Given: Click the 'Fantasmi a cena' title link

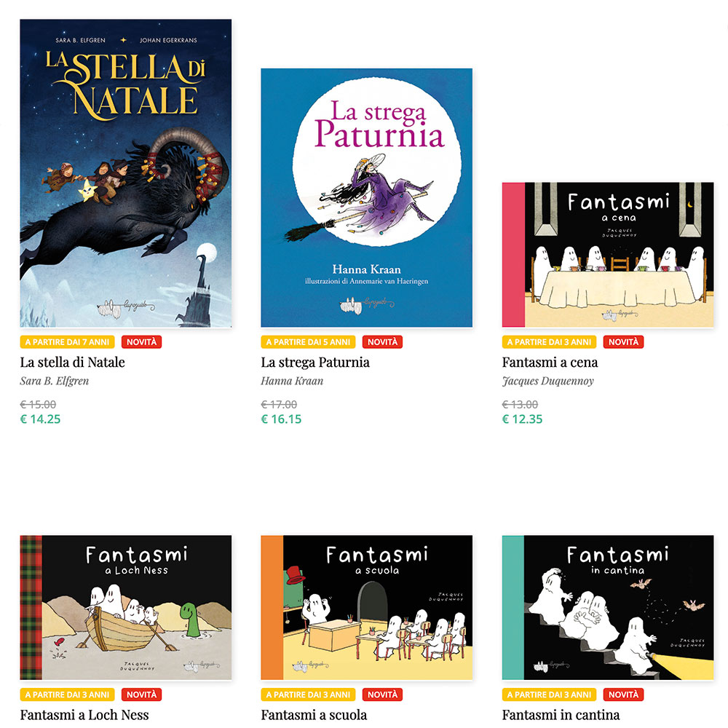Looking at the screenshot, I should coord(550,362).
